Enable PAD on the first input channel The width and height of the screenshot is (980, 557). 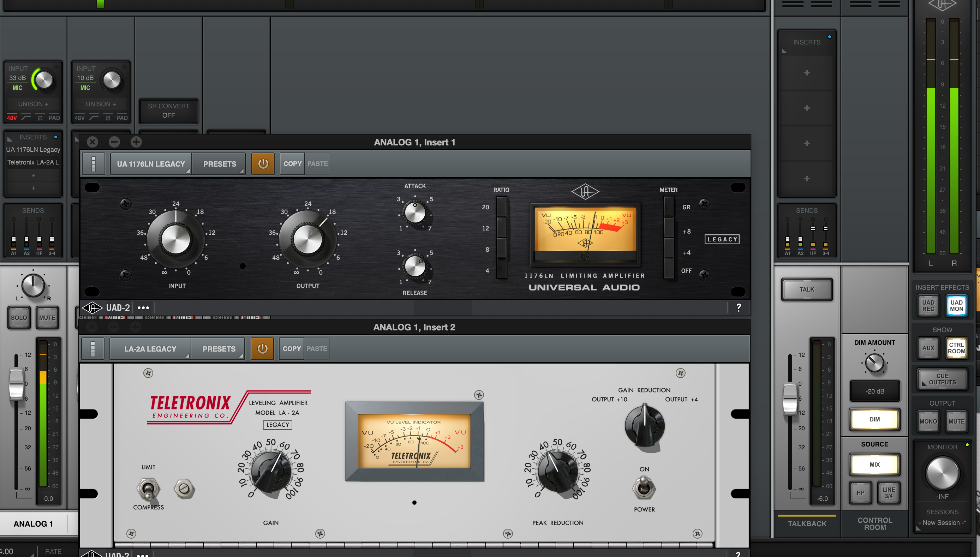point(54,118)
